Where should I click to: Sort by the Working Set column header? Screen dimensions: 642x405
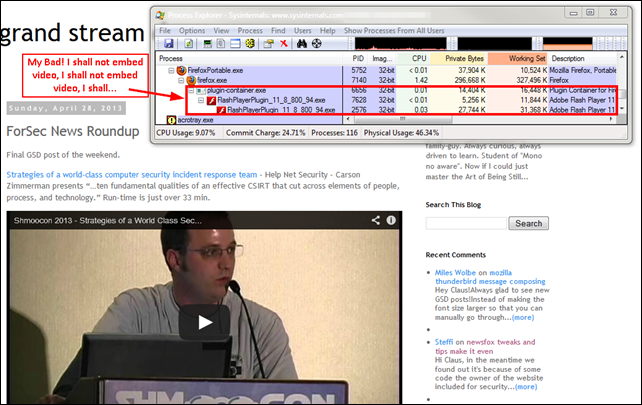coord(518,59)
